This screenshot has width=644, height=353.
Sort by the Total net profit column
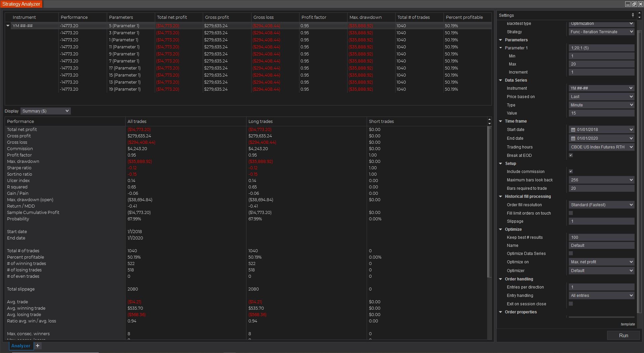tap(179, 17)
